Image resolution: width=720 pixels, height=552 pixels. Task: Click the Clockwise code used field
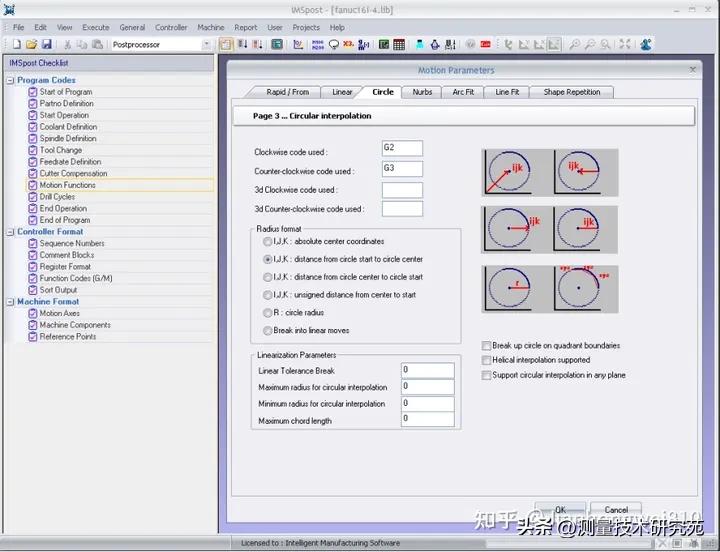click(x=402, y=148)
